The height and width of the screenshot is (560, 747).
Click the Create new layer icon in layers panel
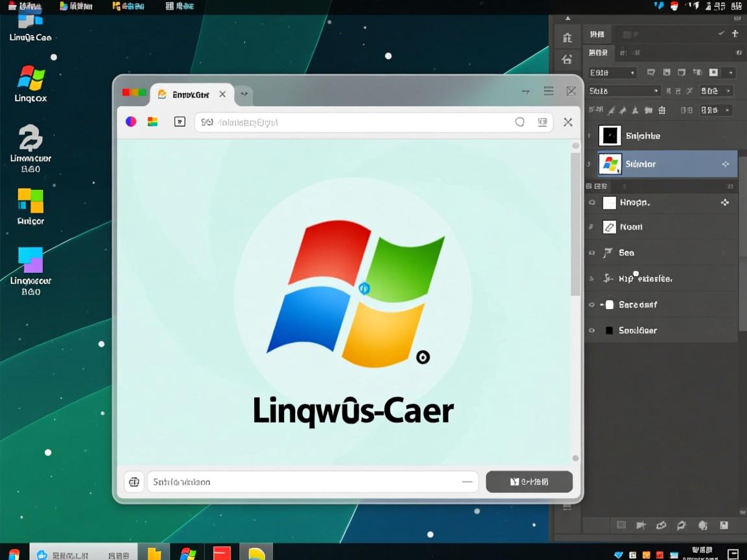point(723,526)
